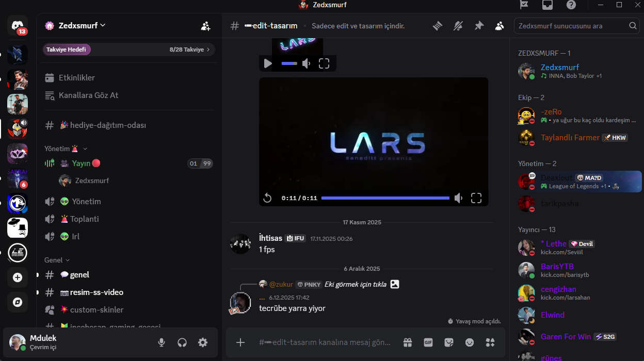The image size is (644, 361).
Task: Open Inbox icon in title bar
Action: point(548,5)
